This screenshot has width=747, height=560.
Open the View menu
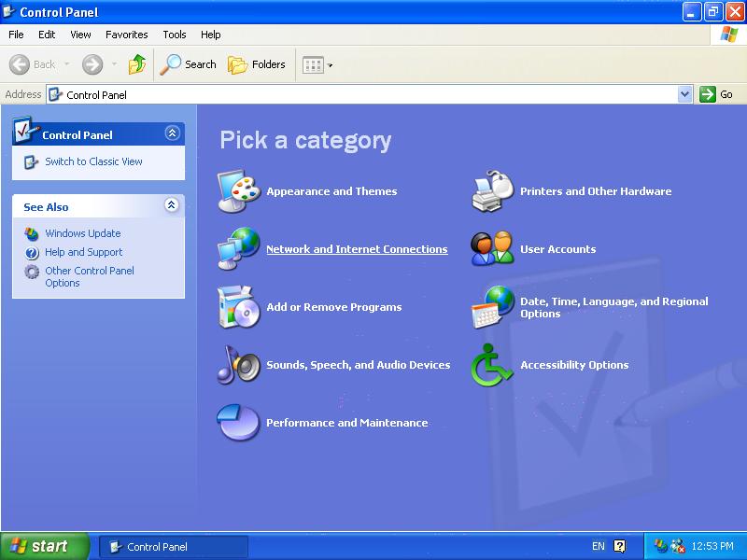(x=80, y=35)
